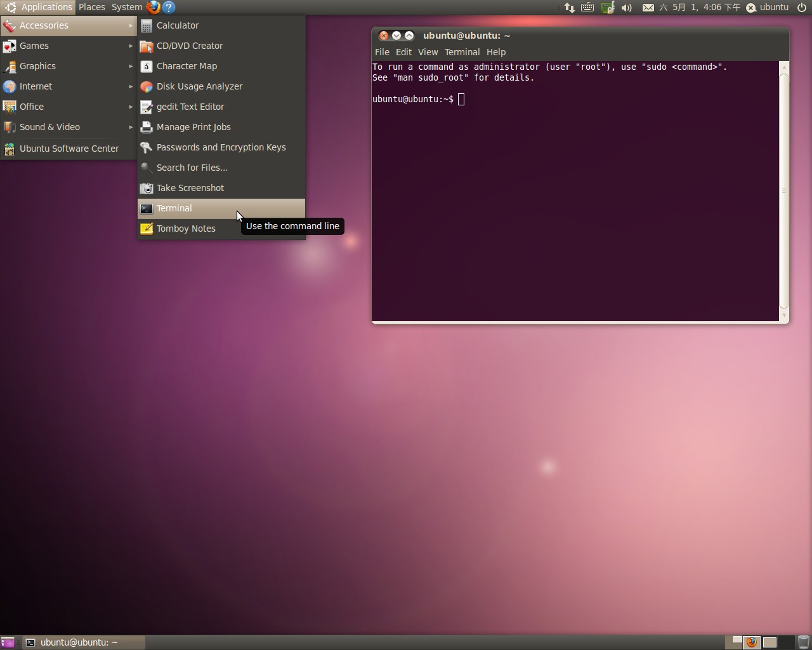The width and height of the screenshot is (812, 650).
Task: Click the "See man sudo_root" text line
Action: (453, 77)
